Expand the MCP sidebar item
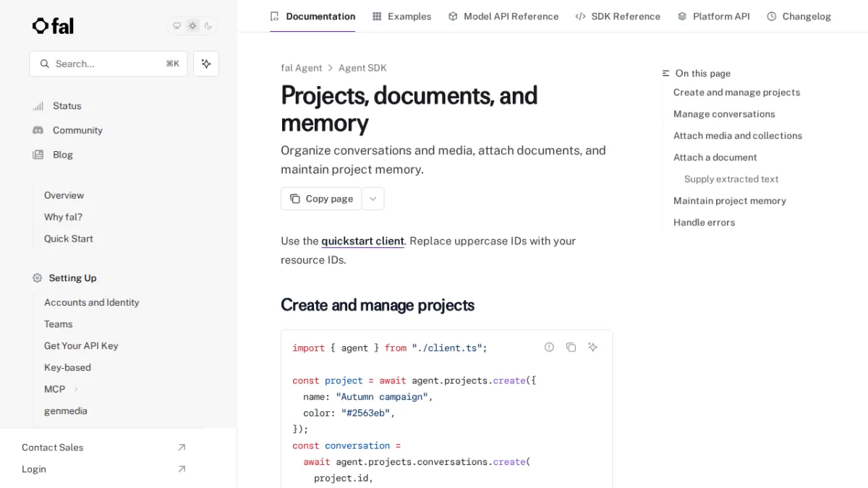Screen dimensions: 868x488 [x=75, y=389]
